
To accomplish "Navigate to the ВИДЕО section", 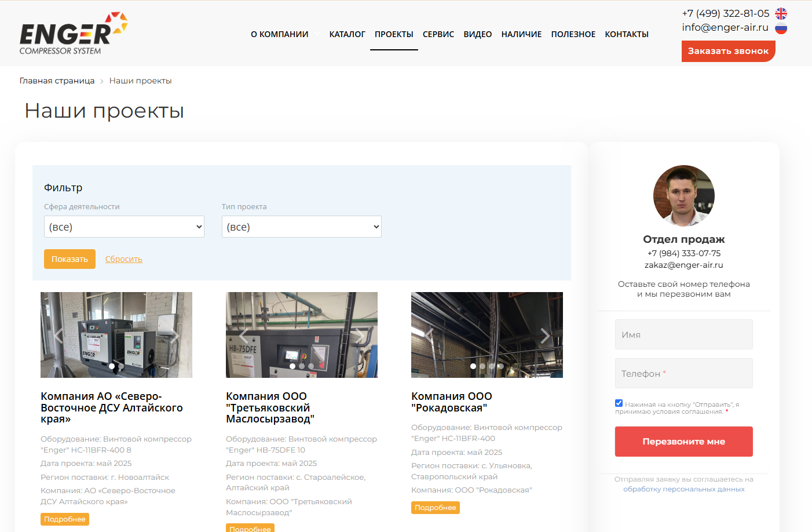I will (478, 34).
